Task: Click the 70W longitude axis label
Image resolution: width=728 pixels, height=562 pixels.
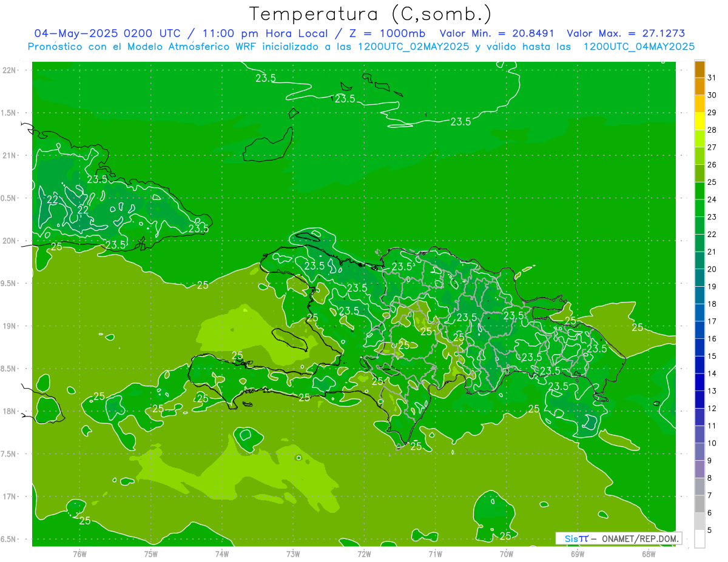Action: coord(507,554)
